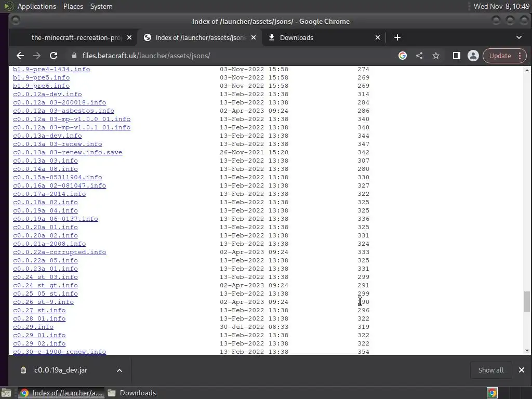Open c0.0.13a-dev.info link
This screenshot has height=399, width=532.
click(47, 136)
